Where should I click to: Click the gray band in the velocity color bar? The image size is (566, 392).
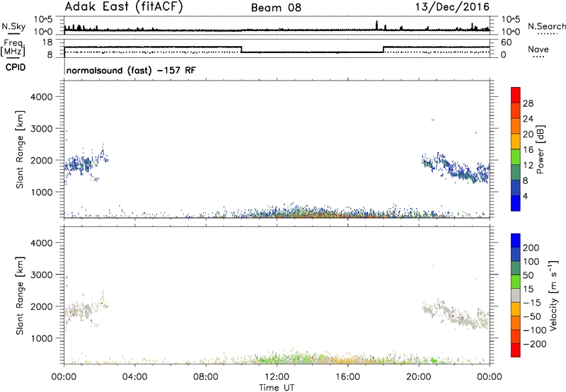tap(516, 295)
